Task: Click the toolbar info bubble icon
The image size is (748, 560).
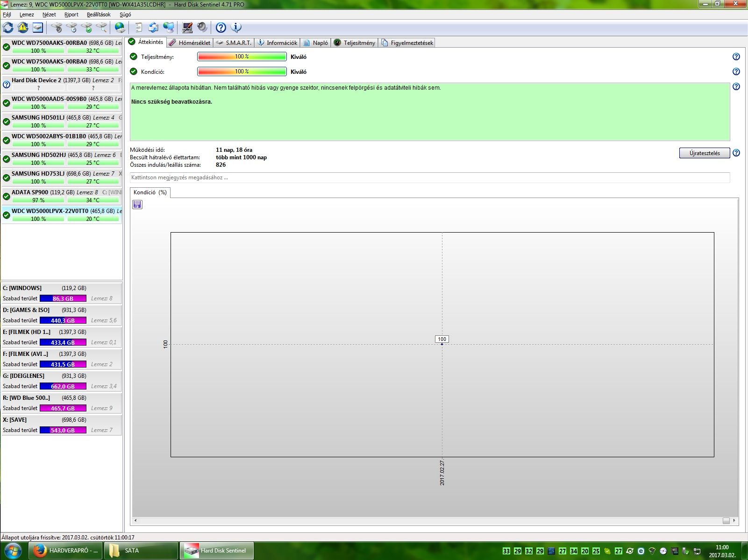Action: click(236, 28)
